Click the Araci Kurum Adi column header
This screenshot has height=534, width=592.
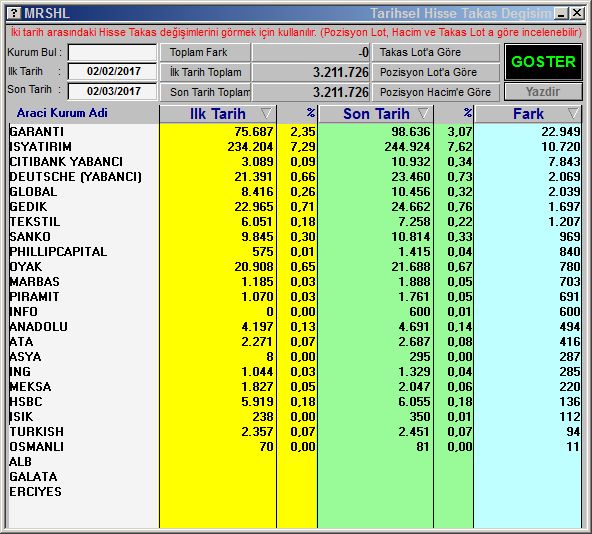pos(62,113)
